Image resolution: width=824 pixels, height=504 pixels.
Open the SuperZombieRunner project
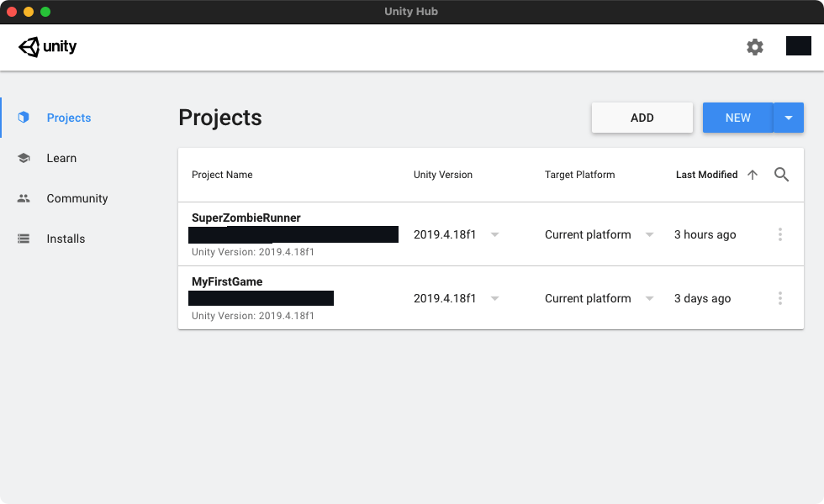(246, 218)
